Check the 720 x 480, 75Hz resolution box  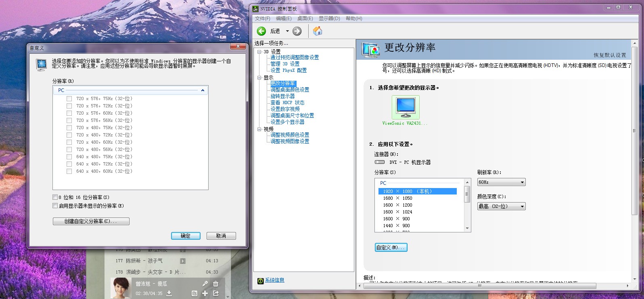point(69,128)
